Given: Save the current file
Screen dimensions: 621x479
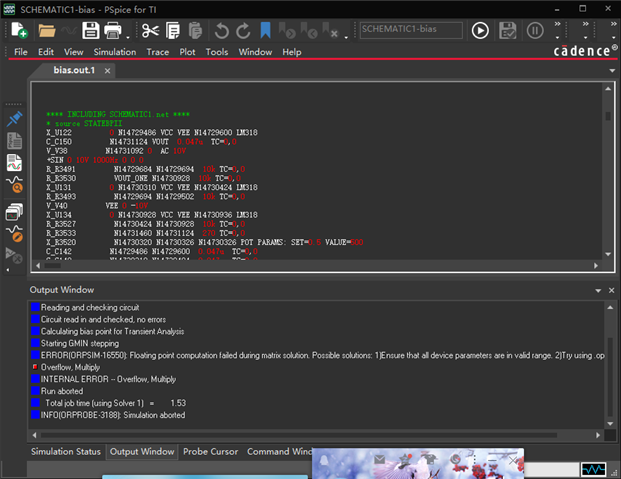Looking at the screenshot, I should pyautogui.click(x=91, y=31).
